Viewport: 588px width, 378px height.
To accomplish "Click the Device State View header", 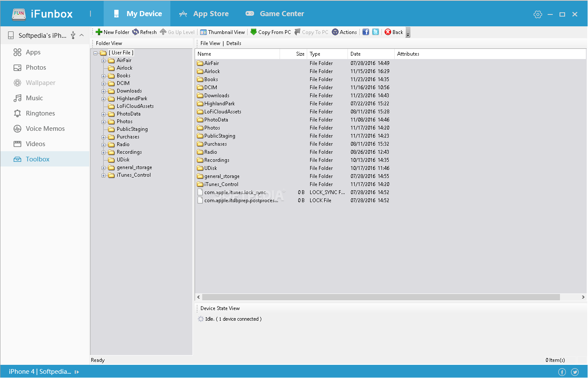I will click(220, 308).
